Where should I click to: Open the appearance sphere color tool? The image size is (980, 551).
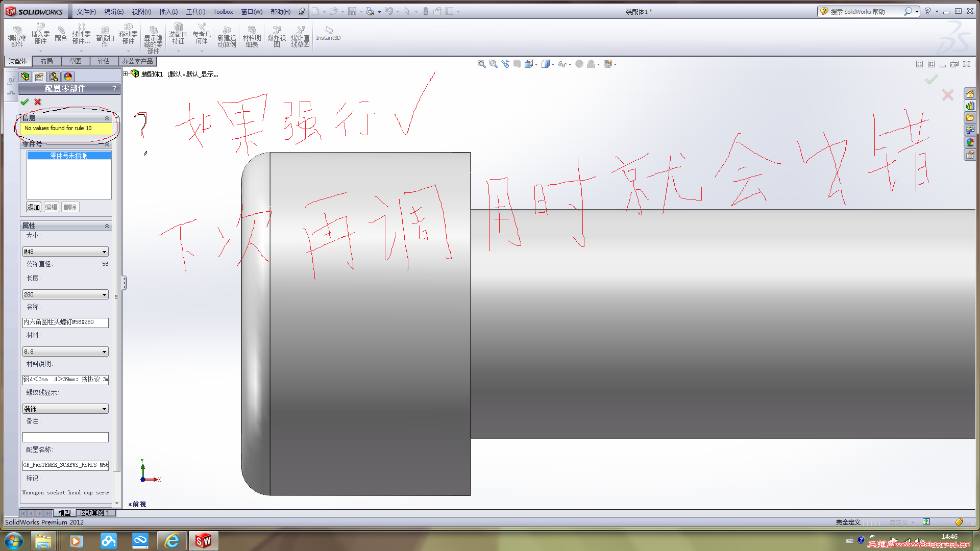(x=579, y=64)
